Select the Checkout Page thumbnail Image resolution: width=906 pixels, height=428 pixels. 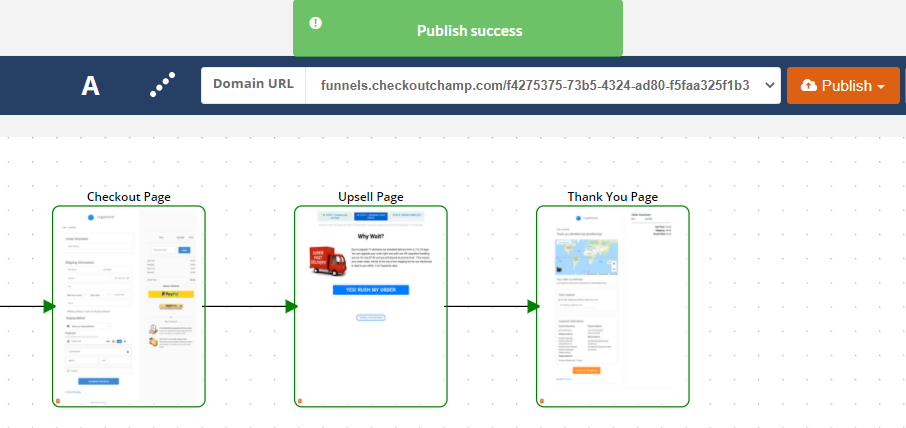(x=128, y=306)
